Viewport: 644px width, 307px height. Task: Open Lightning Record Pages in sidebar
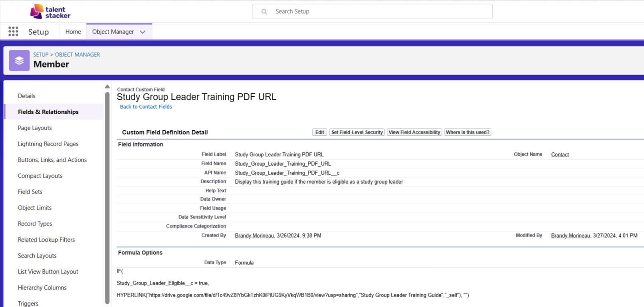(x=48, y=144)
